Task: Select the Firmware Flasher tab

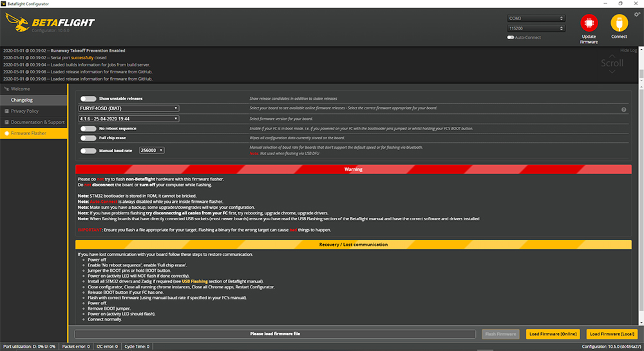Action: (33, 133)
